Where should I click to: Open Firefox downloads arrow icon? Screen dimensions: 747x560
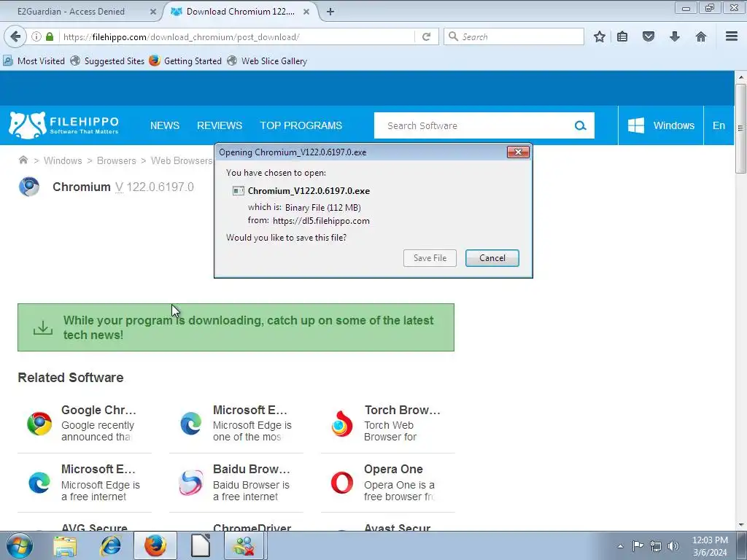click(x=675, y=36)
